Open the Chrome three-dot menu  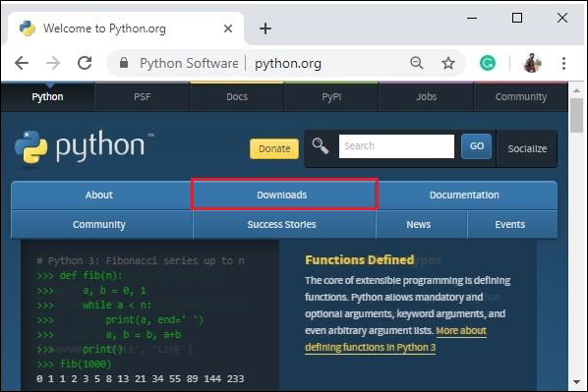coord(563,63)
